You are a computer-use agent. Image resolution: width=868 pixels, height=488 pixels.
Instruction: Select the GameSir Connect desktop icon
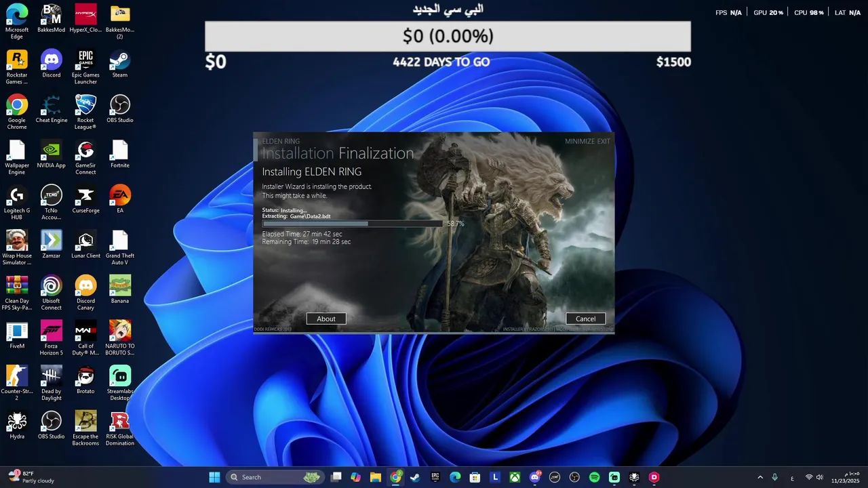85,157
